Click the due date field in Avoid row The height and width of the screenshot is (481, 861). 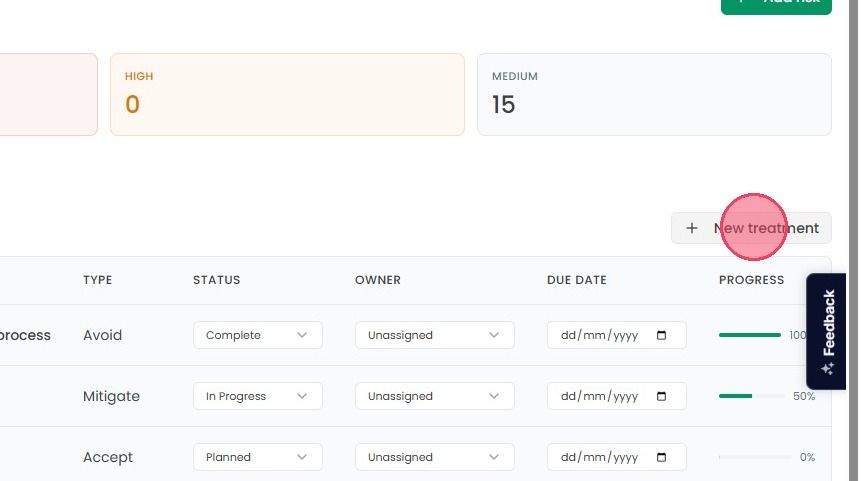616,335
